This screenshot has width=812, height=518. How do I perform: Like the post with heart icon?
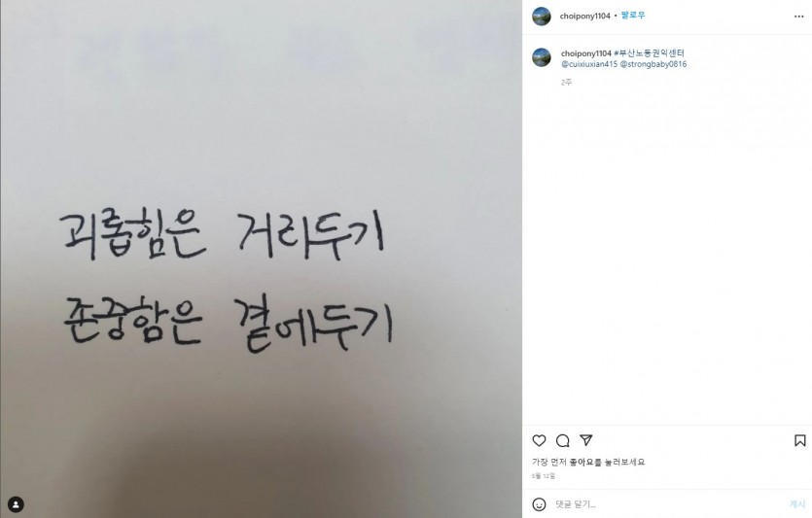(x=539, y=440)
